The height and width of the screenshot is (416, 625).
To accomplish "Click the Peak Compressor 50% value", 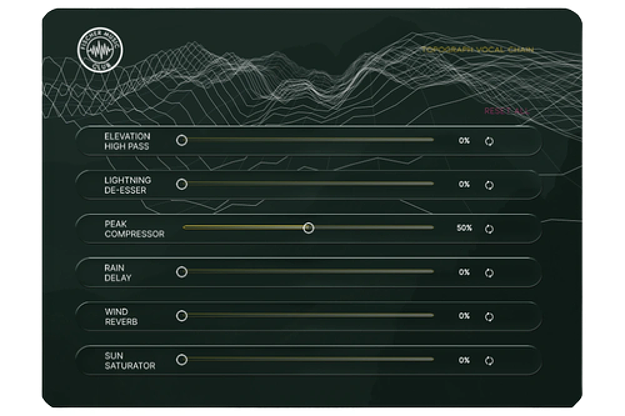I will click(x=464, y=228).
